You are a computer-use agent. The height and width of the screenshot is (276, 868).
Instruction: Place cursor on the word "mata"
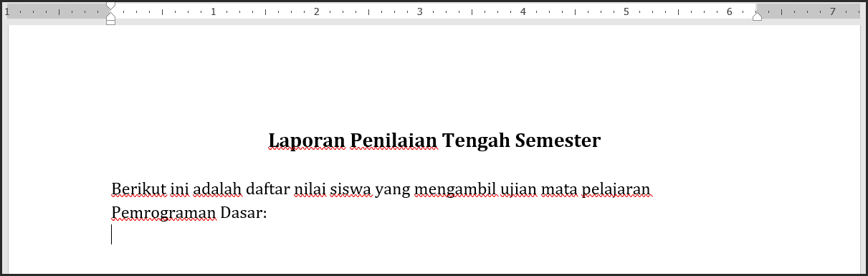tap(560, 189)
